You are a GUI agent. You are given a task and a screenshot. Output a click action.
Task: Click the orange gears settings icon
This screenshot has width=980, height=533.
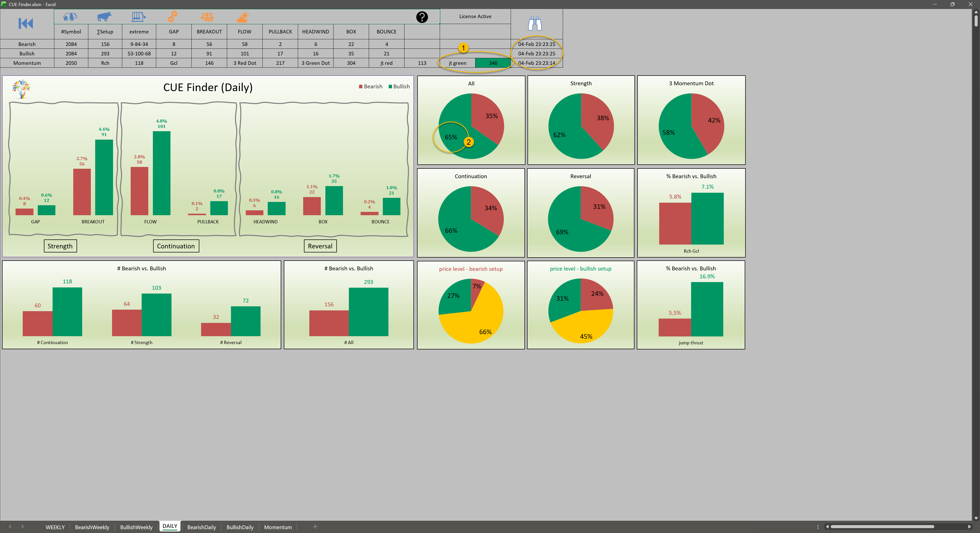pyautogui.click(x=173, y=16)
